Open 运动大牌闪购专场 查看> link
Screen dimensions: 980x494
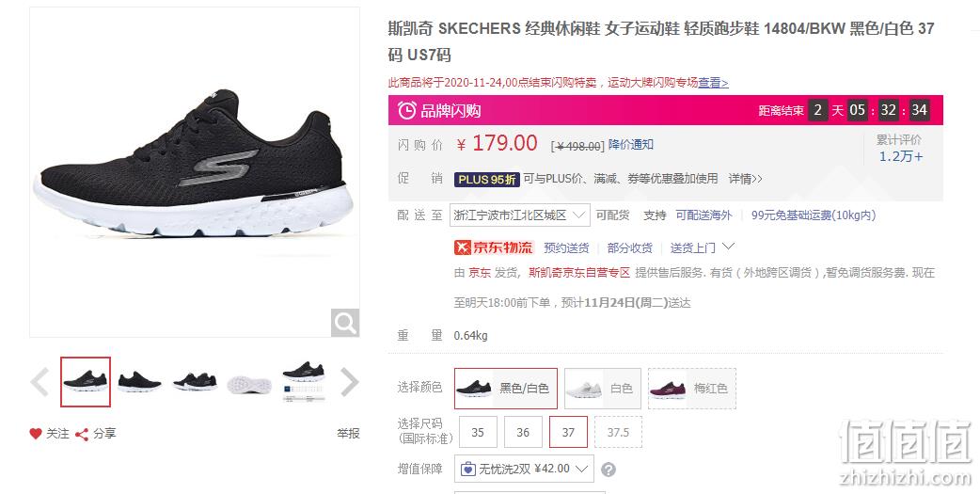(x=713, y=83)
